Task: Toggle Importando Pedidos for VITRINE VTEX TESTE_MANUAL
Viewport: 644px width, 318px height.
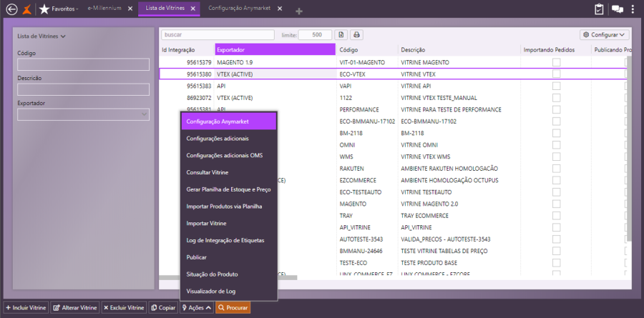Action: coord(556,98)
